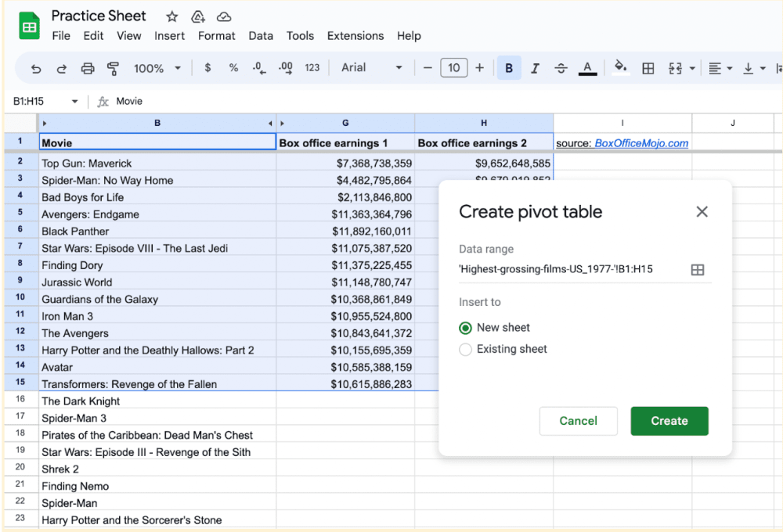Open the name box dropdown arrow
Viewport: 783px width, 532px height.
click(74, 101)
